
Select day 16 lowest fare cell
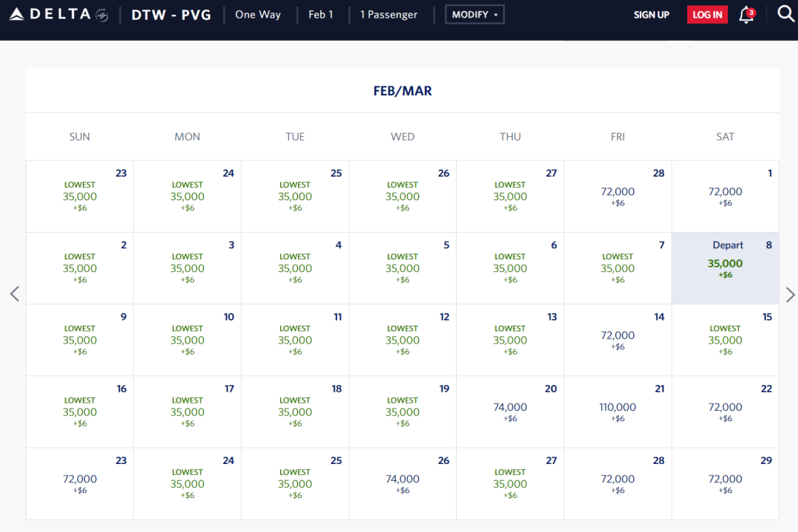click(80, 412)
